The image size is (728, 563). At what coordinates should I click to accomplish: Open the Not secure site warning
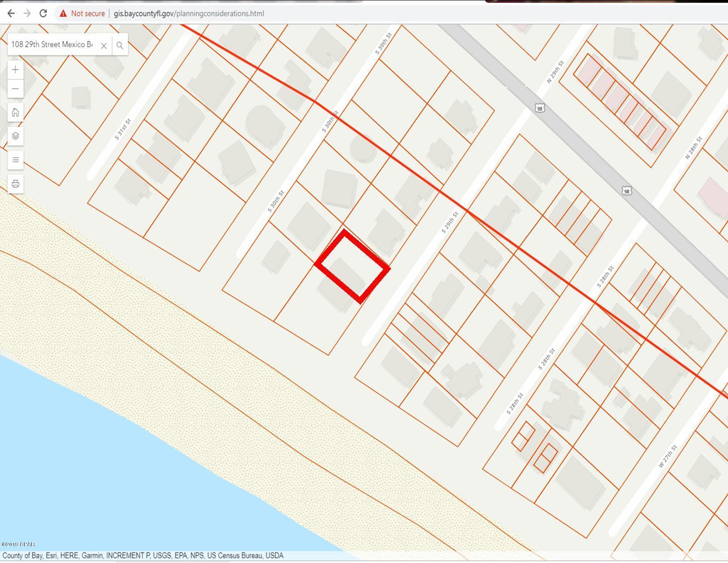point(83,13)
